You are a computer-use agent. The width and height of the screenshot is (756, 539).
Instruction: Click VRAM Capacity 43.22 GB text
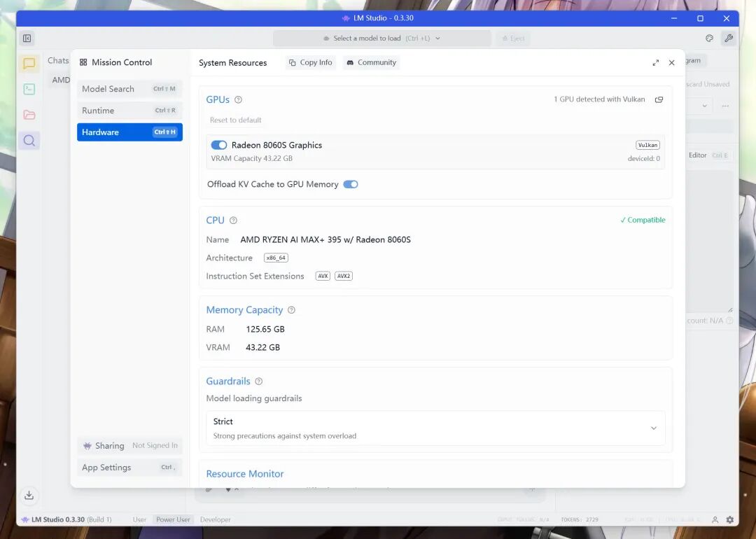[252, 158]
